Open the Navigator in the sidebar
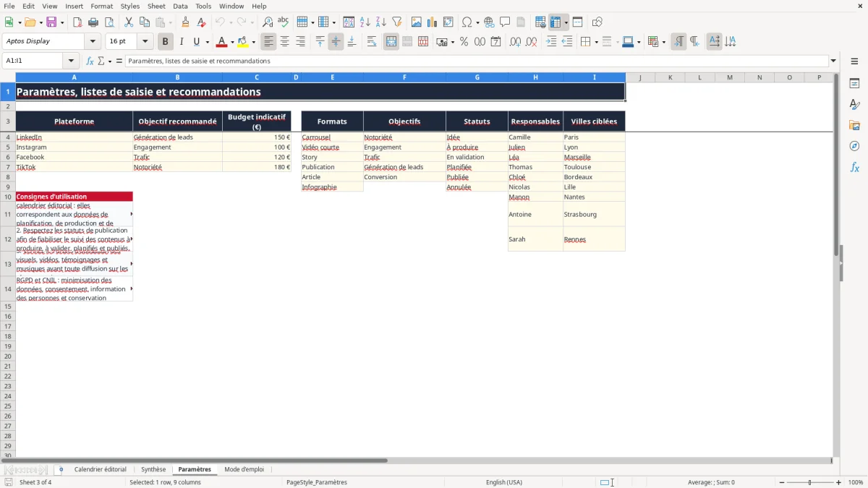 (x=854, y=147)
